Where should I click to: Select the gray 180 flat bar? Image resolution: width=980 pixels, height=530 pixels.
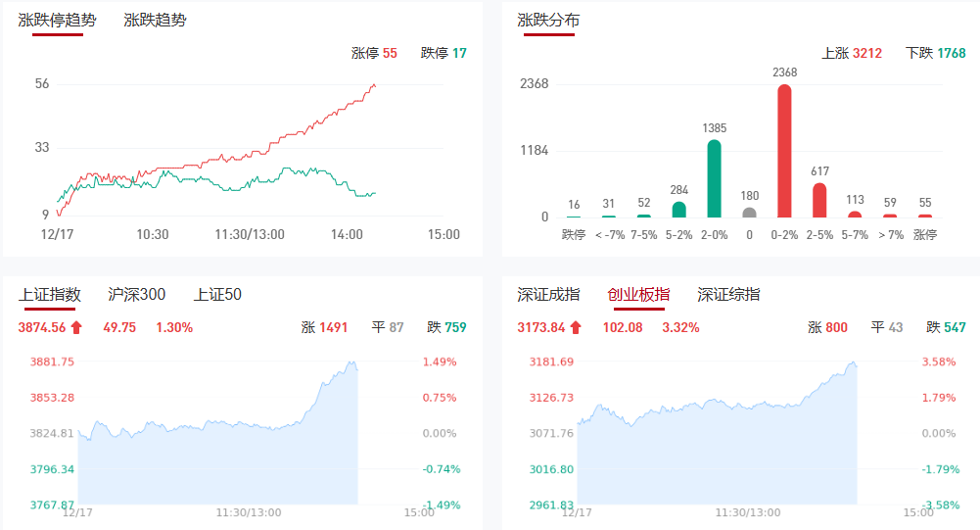coord(749,213)
